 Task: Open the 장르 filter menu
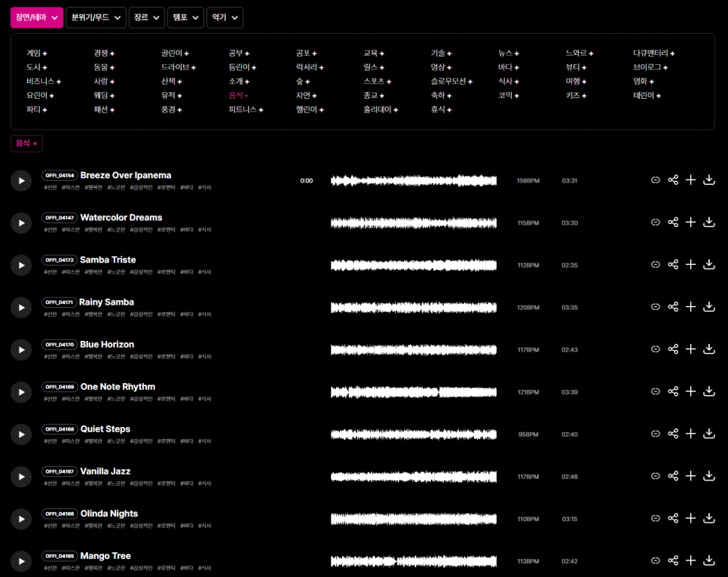(x=147, y=17)
